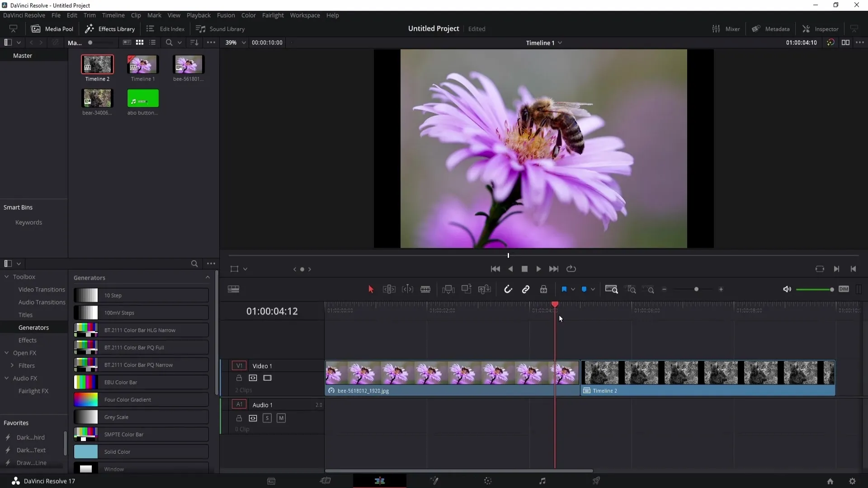Image resolution: width=868 pixels, height=488 pixels.
Task: Click the Trim Edit mode icon
Action: coord(388,290)
